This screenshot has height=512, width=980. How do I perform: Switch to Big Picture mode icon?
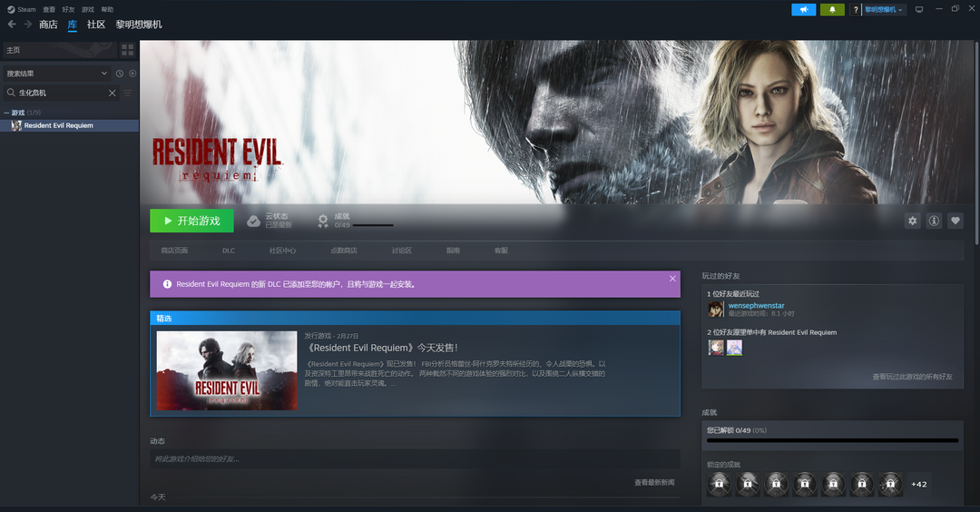click(x=918, y=9)
